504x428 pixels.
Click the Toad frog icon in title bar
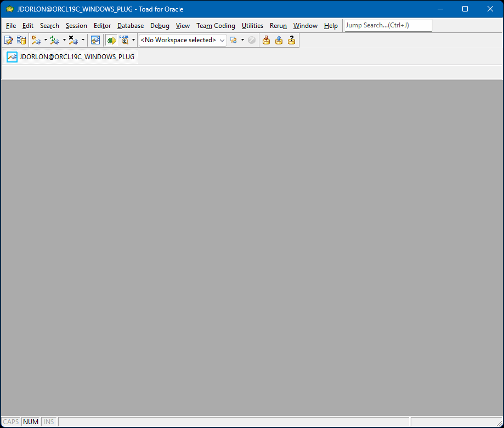(10, 9)
